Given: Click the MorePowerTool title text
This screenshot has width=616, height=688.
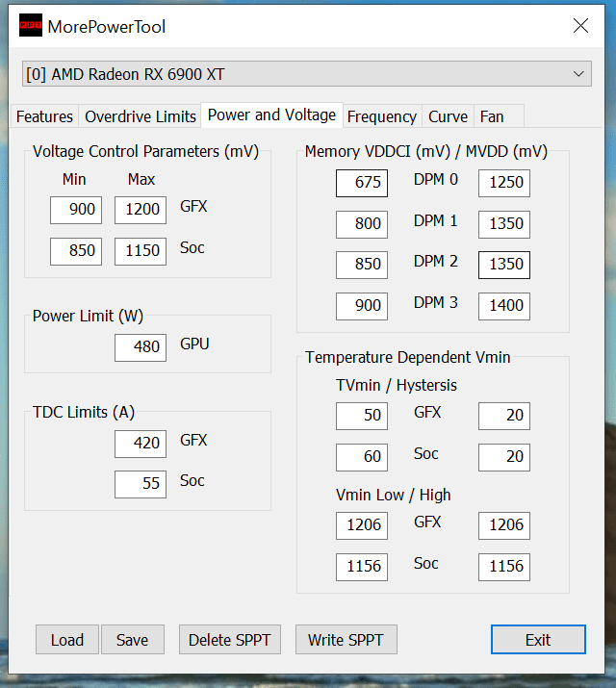Looking at the screenshot, I should [107, 27].
